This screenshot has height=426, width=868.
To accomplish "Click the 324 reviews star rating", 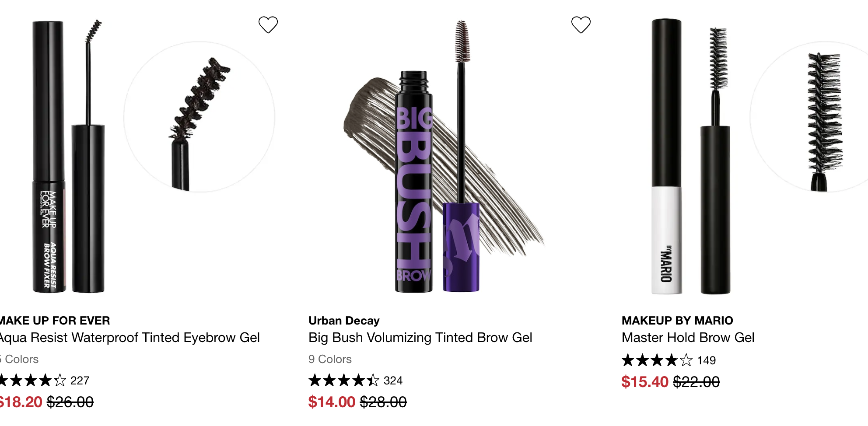I will [x=355, y=381].
